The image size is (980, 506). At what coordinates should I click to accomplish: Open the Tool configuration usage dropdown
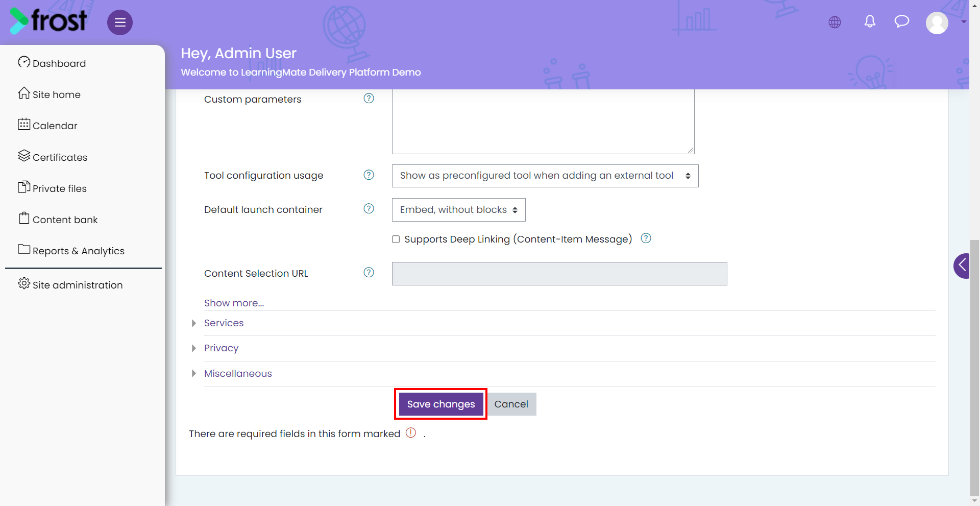point(545,176)
